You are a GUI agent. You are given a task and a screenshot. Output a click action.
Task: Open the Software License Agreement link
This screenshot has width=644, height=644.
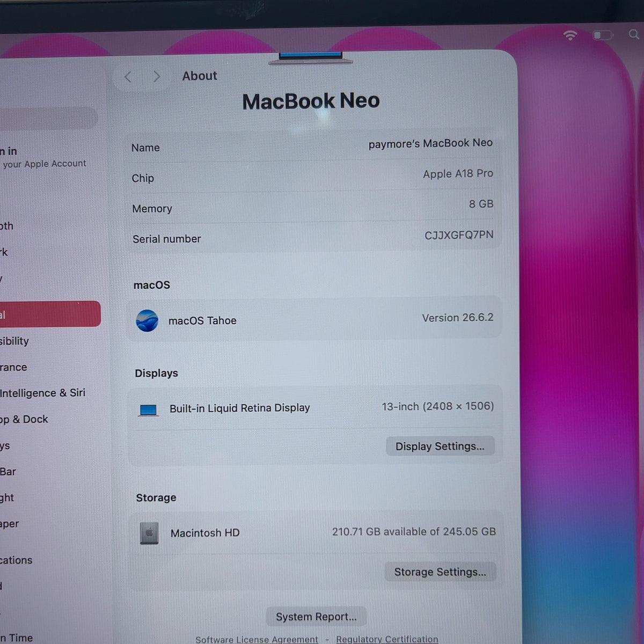coord(257,639)
